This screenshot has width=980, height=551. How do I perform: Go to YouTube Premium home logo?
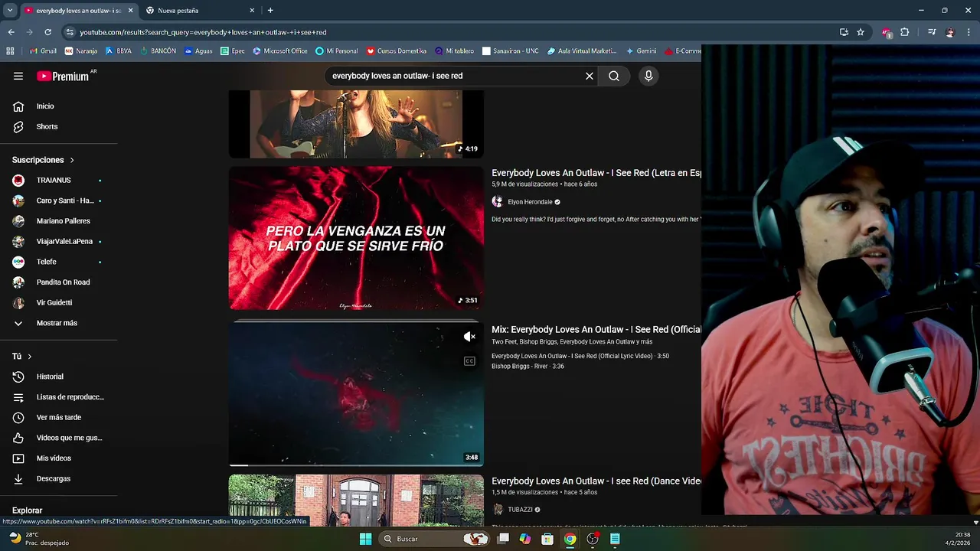pos(63,76)
